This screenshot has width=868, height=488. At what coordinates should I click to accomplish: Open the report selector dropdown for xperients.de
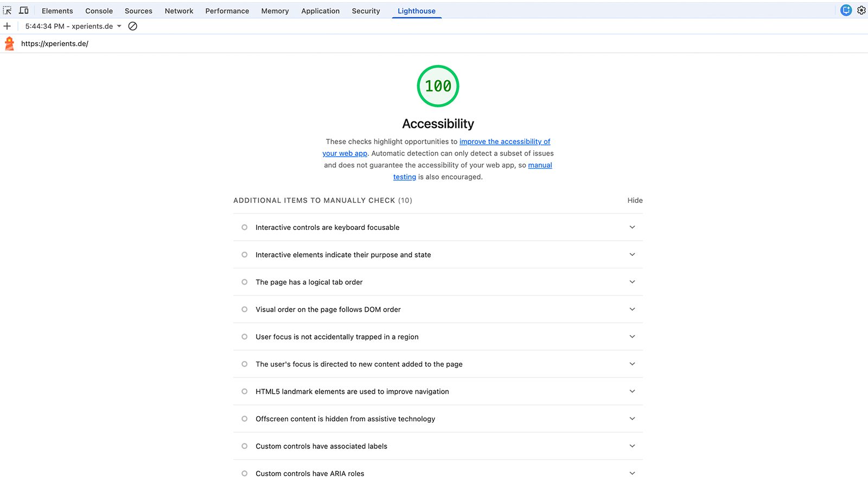pyautogui.click(x=73, y=26)
